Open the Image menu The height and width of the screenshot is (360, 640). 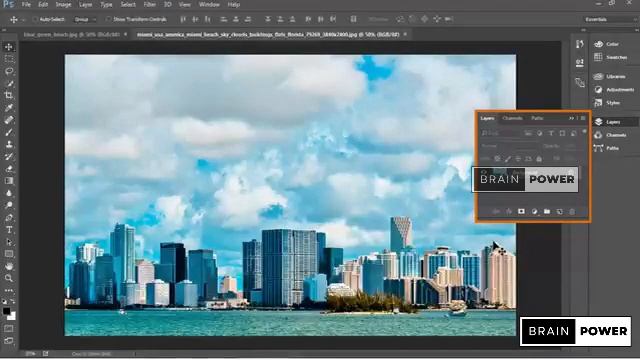click(x=63, y=4)
